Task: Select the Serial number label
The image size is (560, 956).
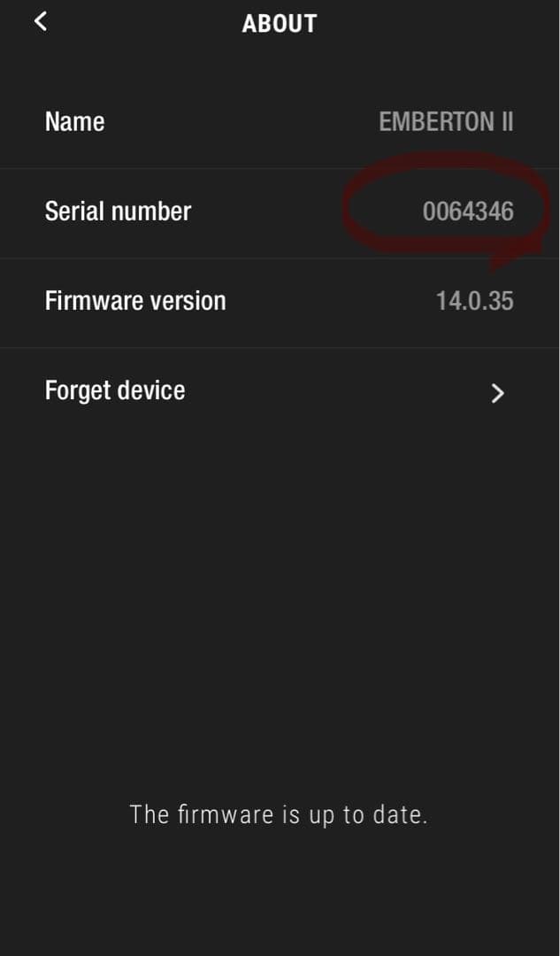Action: (118, 211)
